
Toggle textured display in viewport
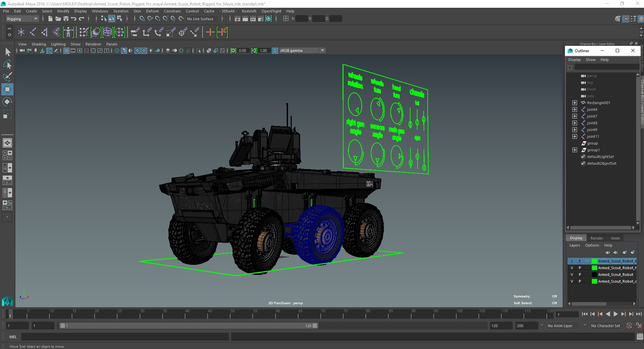144,51
